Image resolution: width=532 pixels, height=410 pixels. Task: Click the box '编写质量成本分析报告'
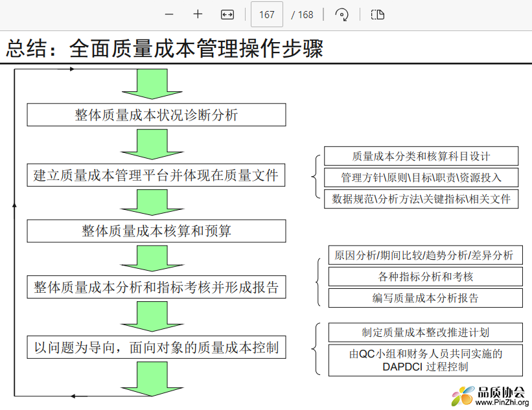426,298
